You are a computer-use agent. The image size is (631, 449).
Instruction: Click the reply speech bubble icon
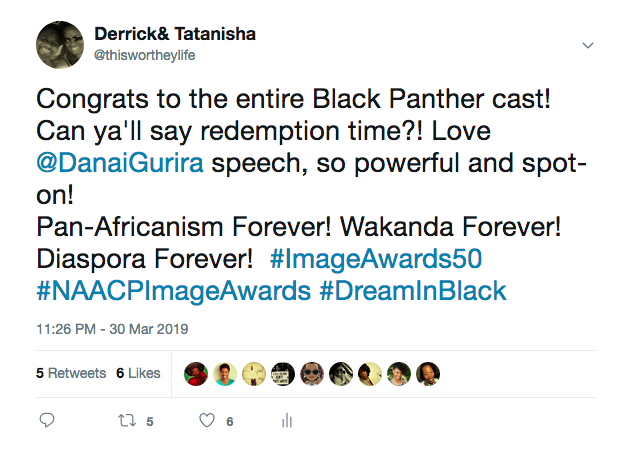(x=47, y=420)
